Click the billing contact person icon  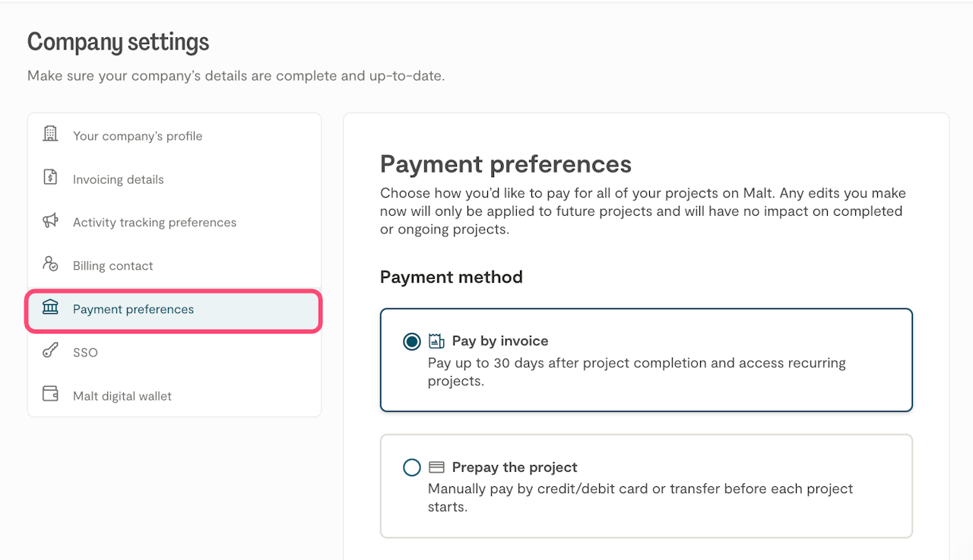point(50,264)
